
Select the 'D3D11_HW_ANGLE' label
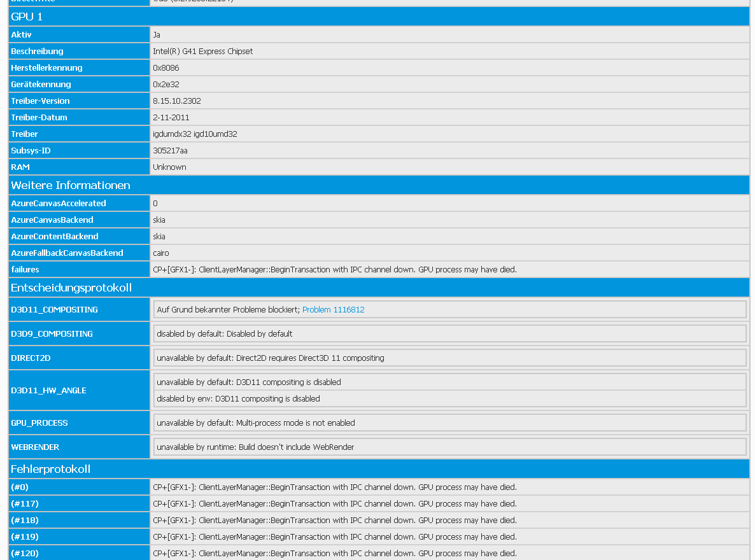(x=48, y=391)
